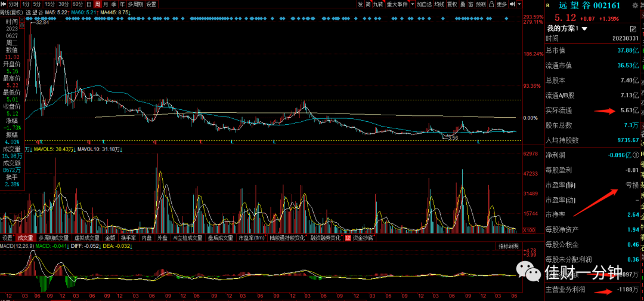Image resolution: width=644 pixels, height=301 pixels.
Task: Toggle the 均线 moving averages
Action: coord(439,4)
